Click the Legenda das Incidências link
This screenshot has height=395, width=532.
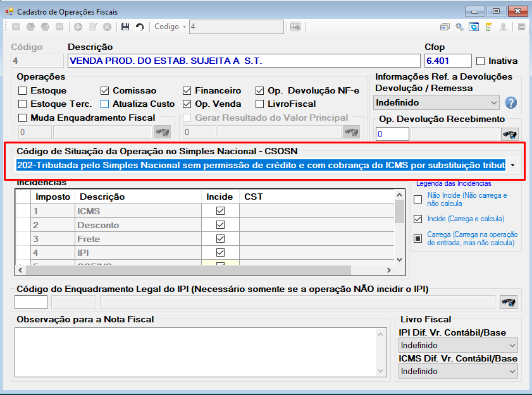click(454, 183)
